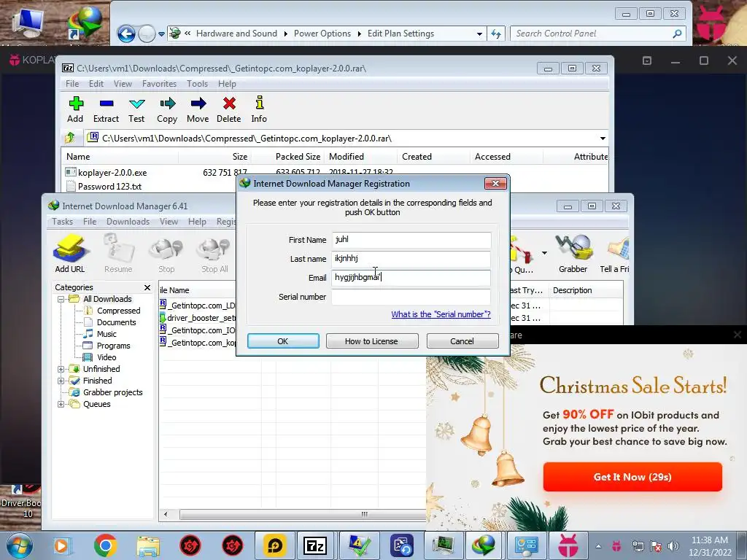Image resolution: width=747 pixels, height=560 pixels.
Task: Click the Search Control Panel box
Action: (x=591, y=34)
